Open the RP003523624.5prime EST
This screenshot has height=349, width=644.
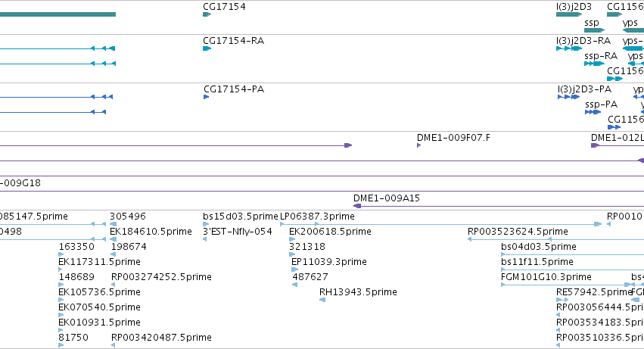[x=518, y=232]
